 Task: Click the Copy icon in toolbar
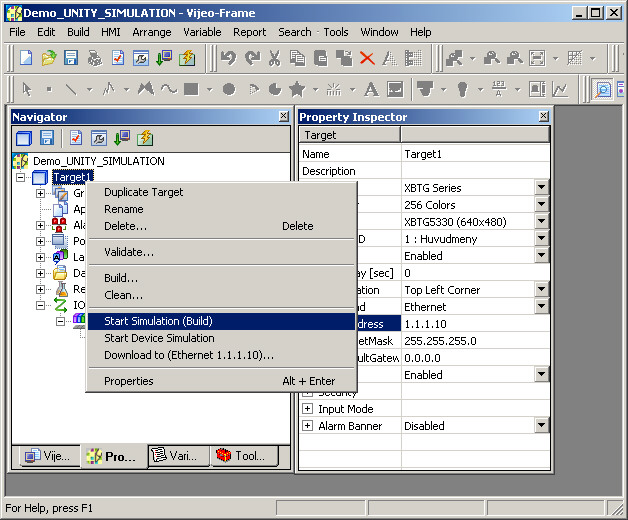pyautogui.click(x=297, y=58)
